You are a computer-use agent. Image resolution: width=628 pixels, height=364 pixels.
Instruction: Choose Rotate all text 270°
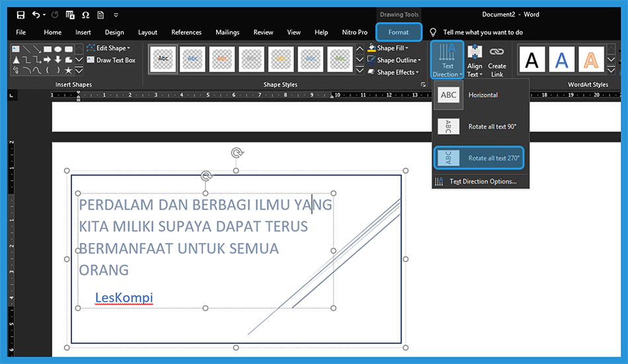tap(479, 158)
